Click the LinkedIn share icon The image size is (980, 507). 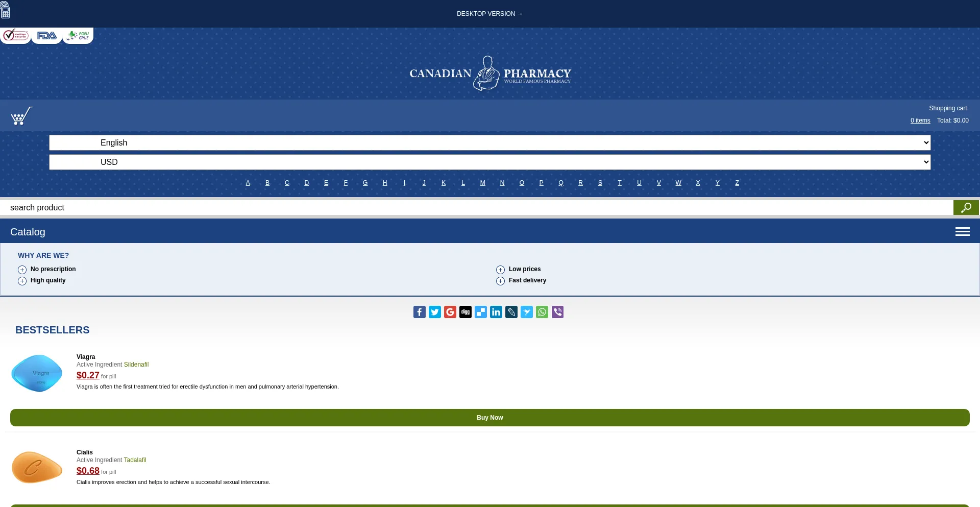[x=496, y=312]
